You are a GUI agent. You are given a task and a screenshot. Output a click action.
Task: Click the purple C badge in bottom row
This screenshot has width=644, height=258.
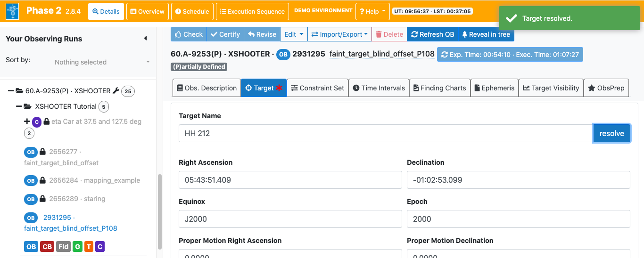point(99,247)
